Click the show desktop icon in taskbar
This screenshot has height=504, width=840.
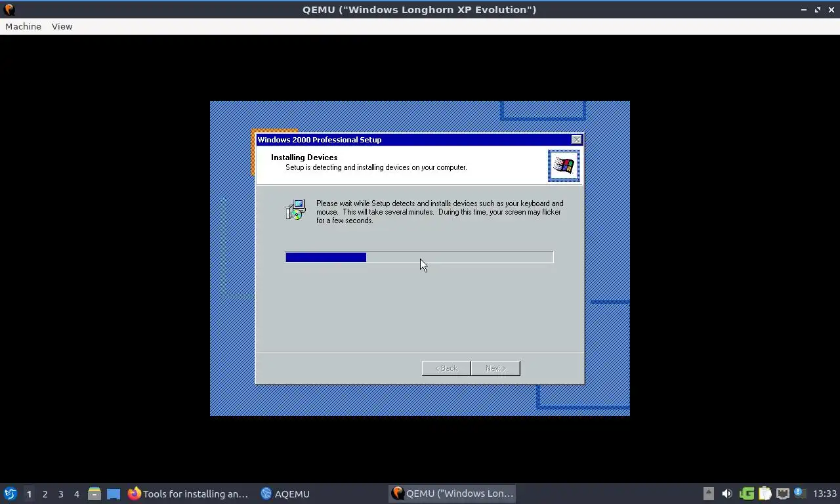click(114, 493)
